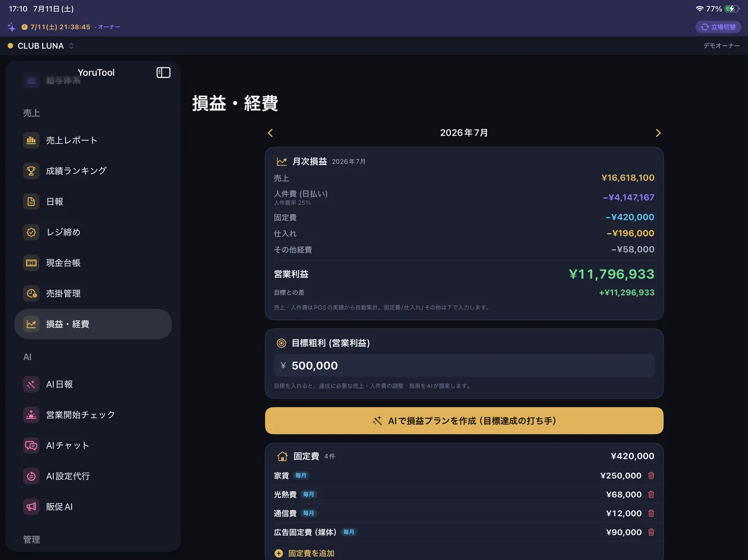Expand the CLUB LUNA store selector
Image resolution: width=748 pixels, height=560 pixels.
[x=41, y=46]
